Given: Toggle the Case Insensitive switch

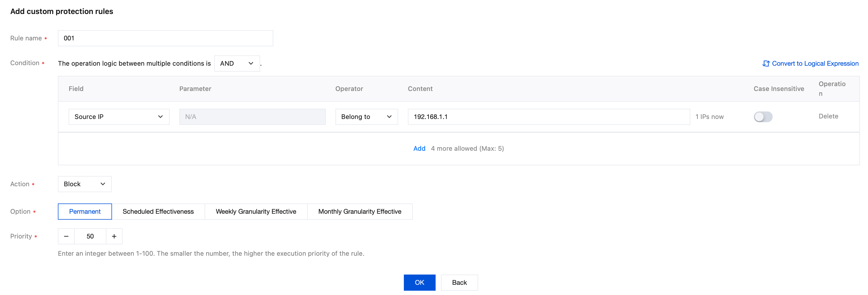Looking at the screenshot, I should pyautogui.click(x=763, y=117).
